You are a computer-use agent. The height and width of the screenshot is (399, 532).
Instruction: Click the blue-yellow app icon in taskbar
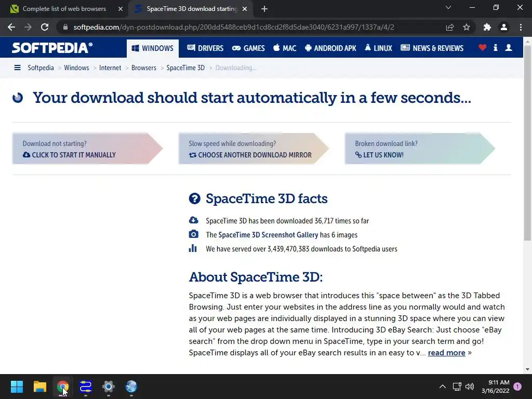pos(86,387)
